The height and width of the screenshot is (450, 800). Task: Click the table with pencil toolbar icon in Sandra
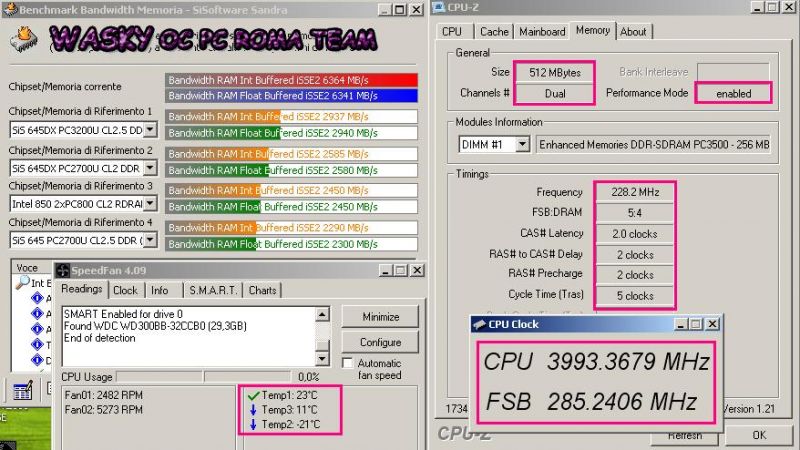tap(22, 390)
